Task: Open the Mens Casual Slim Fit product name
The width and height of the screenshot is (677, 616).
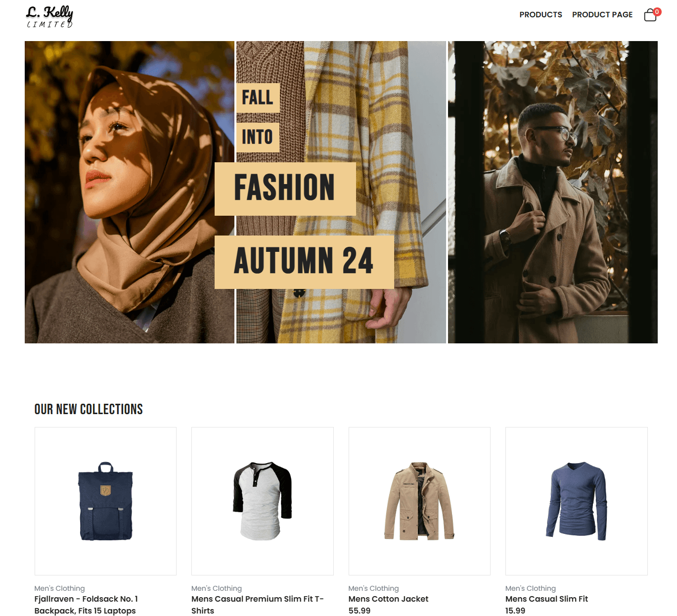Action: [546, 599]
